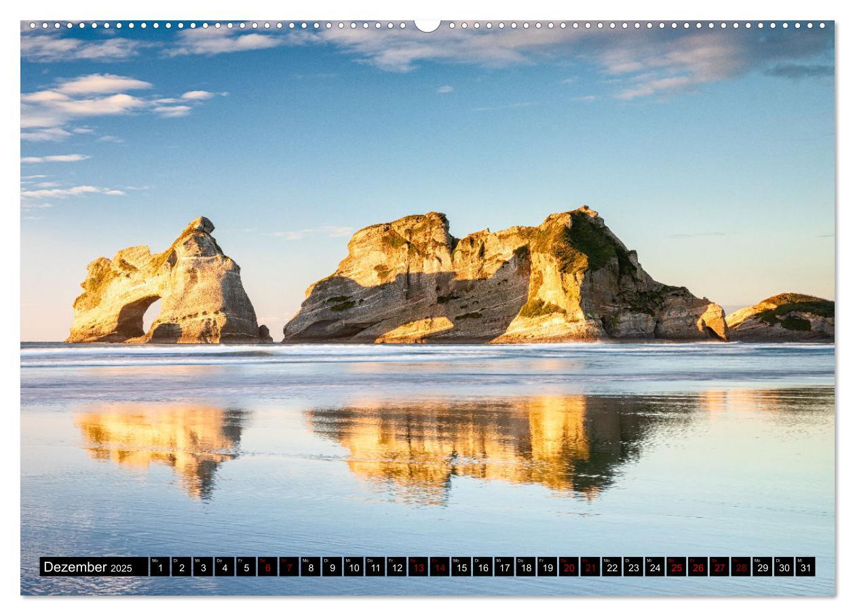855x616 pixels.
Task: Choose day 19 in the date strip
Action: point(547,567)
